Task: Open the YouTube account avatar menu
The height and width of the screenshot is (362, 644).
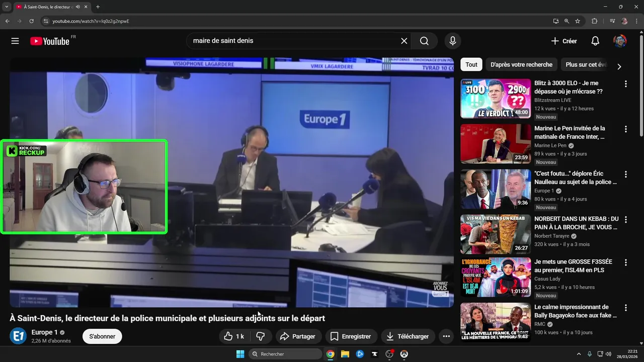Action: pos(620,41)
